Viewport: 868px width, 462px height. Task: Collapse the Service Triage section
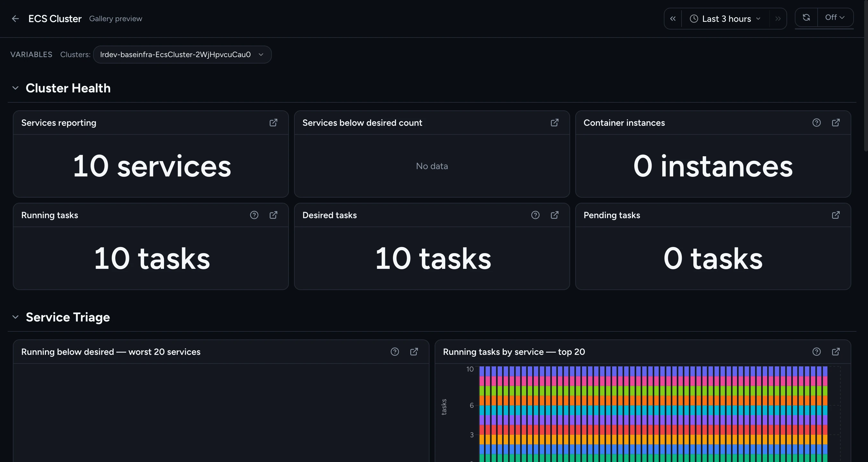point(15,317)
